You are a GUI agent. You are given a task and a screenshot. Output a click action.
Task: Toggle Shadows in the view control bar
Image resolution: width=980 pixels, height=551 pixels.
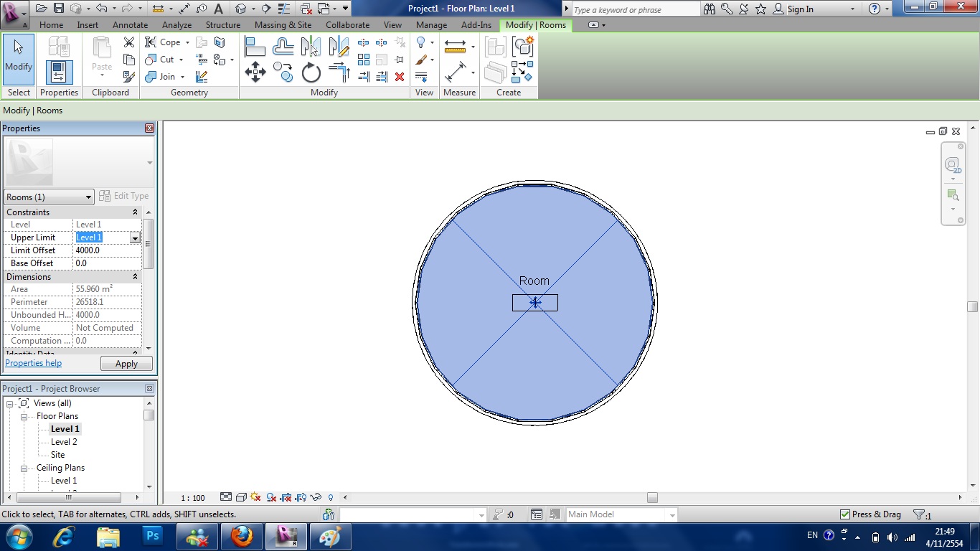255,497
